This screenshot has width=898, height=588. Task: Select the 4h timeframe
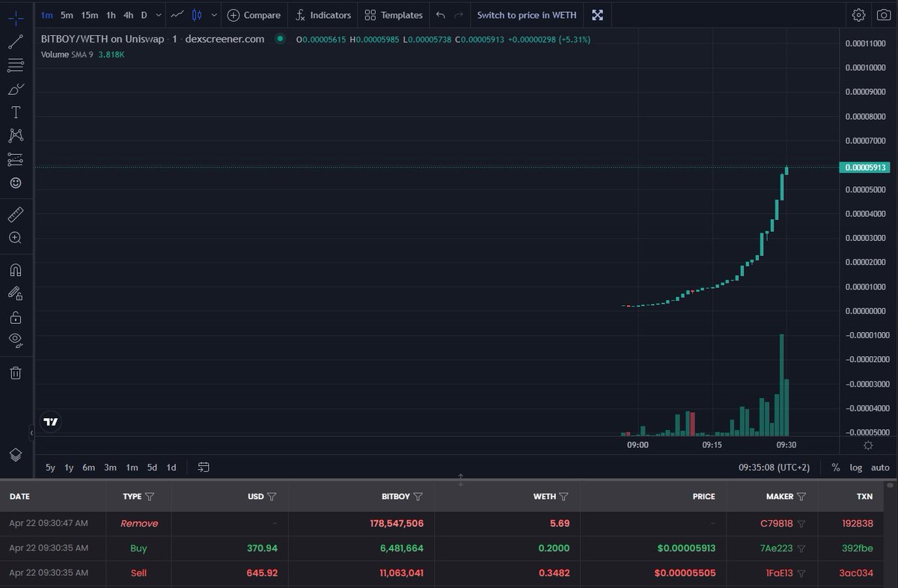point(129,15)
